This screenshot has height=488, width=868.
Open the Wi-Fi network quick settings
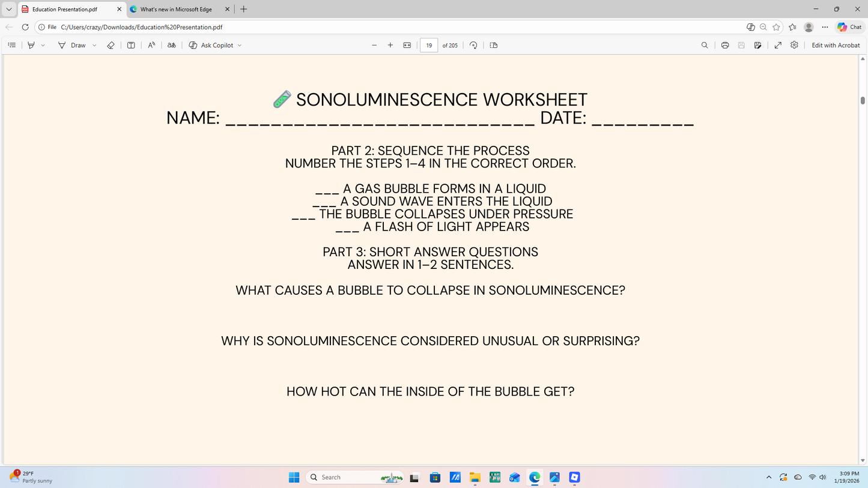[x=812, y=477]
